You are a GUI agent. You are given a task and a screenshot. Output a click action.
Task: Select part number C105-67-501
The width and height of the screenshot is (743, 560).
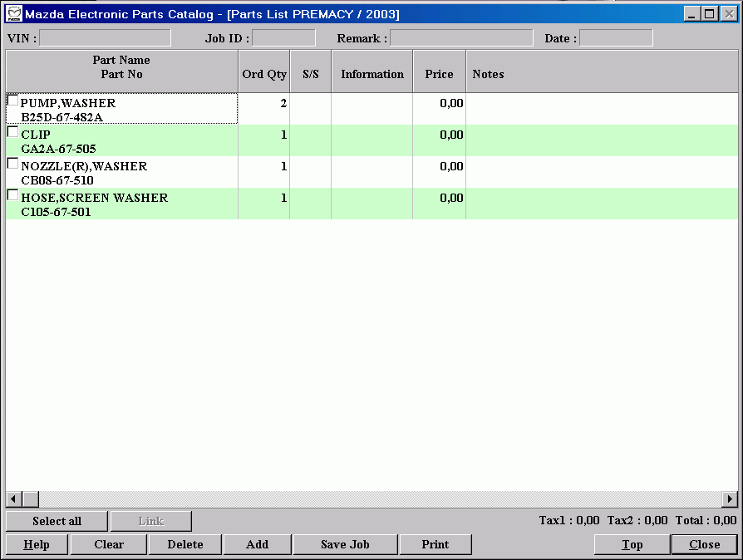(x=56, y=212)
